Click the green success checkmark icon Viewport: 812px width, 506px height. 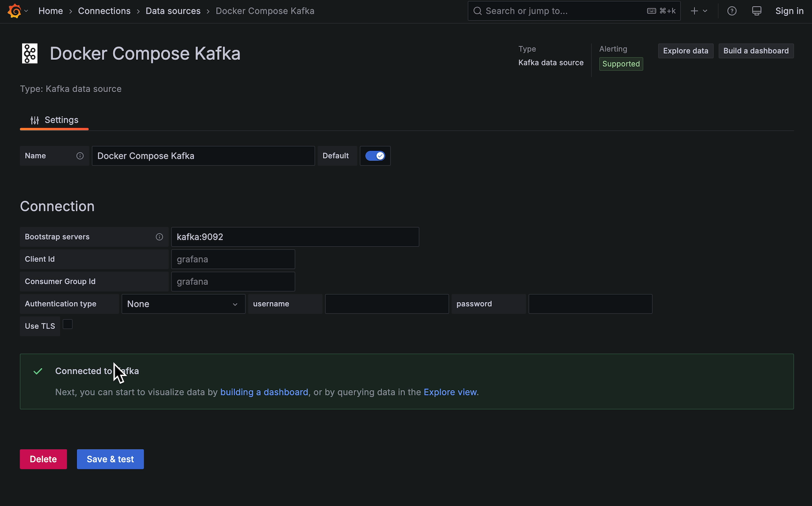[x=38, y=371]
